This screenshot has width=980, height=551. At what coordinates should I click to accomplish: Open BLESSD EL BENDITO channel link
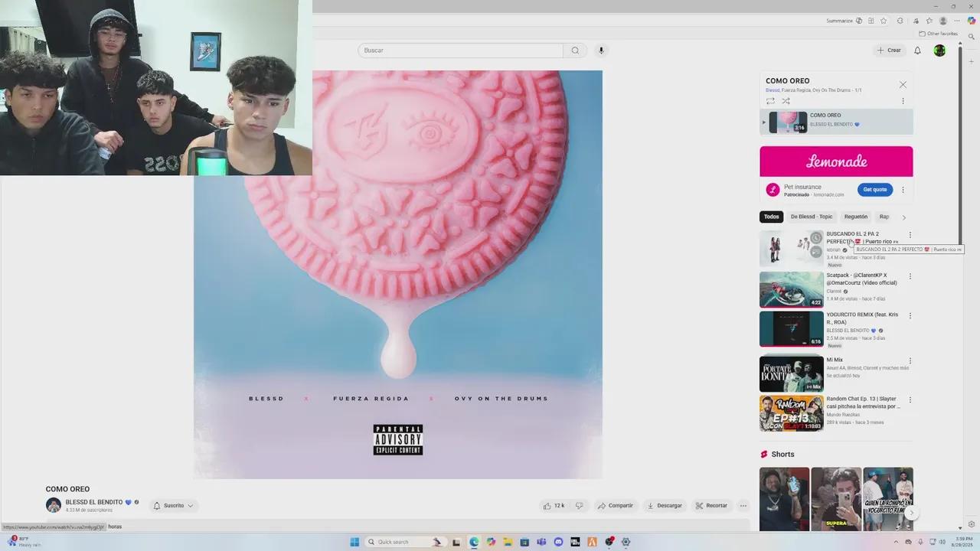point(94,502)
